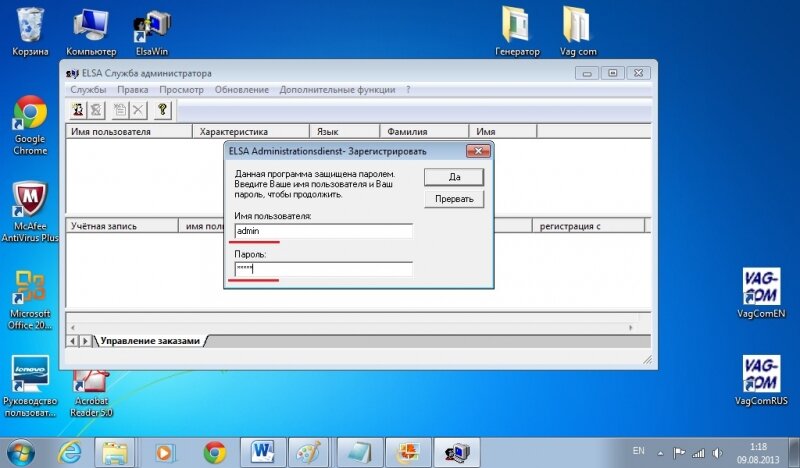Select the Microsoft Office desktop shortcut
Screen dimensions: 800x468
point(30,300)
